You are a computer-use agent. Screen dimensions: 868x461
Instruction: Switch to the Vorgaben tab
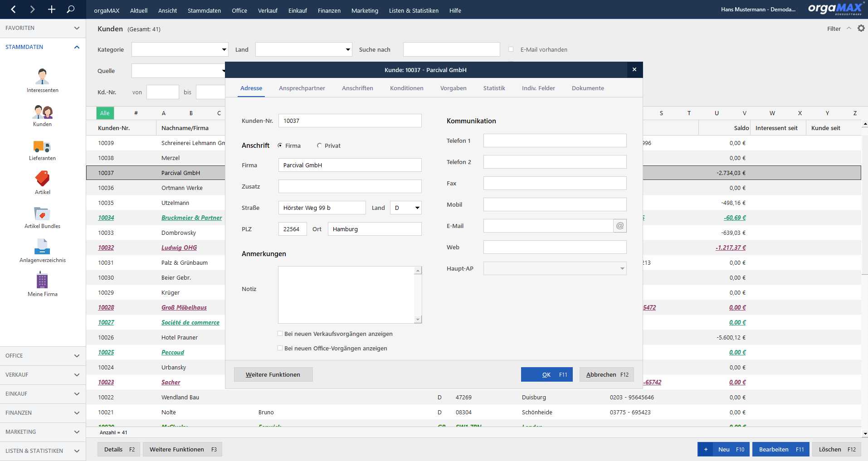pos(454,88)
